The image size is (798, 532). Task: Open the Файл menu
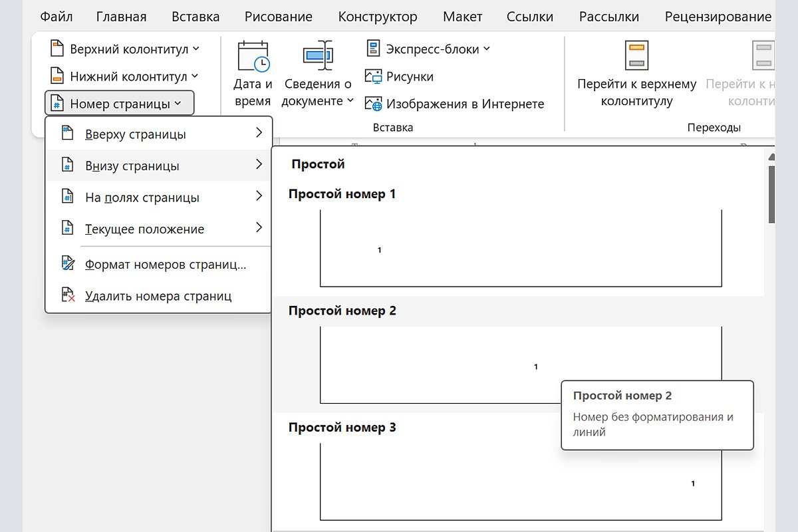[57, 17]
